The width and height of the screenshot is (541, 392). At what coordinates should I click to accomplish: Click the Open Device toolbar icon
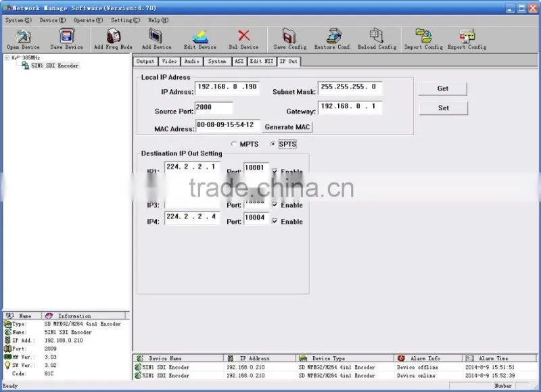23,36
